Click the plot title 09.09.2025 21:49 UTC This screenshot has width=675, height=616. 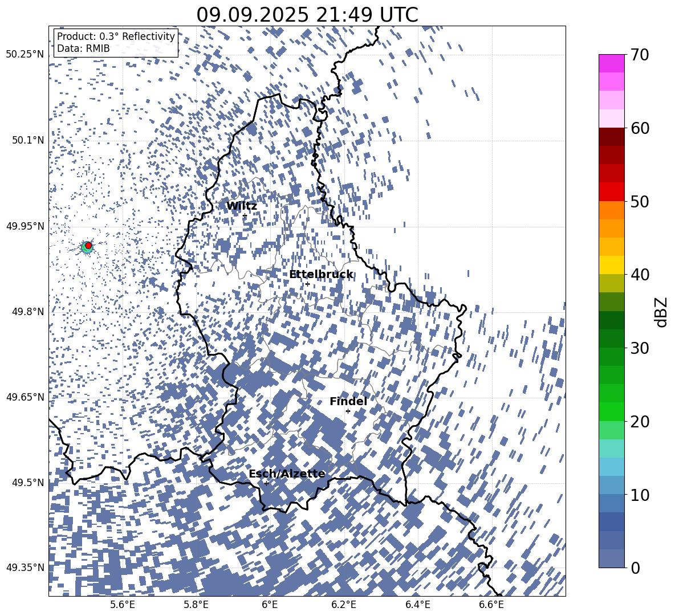307,15
